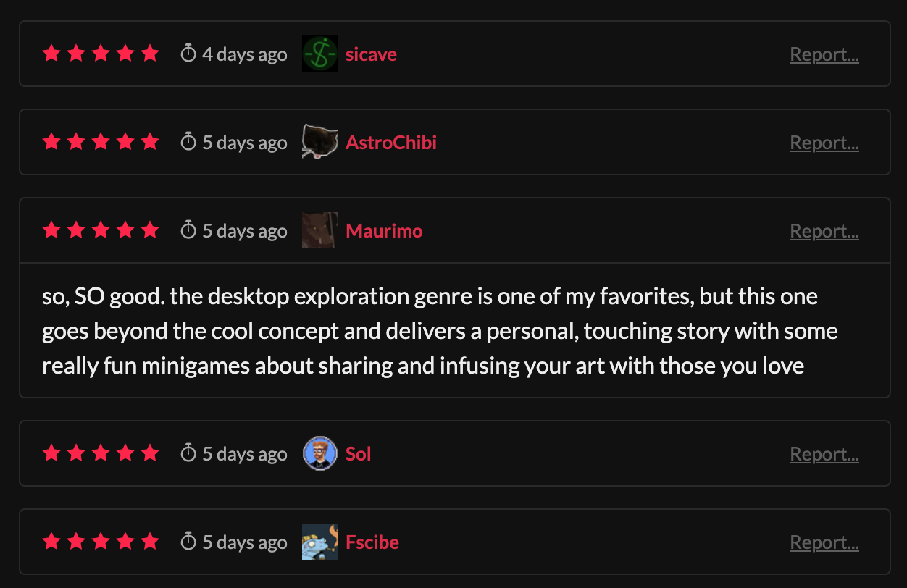
Task: Report Maurimo's review
Action: tap(824, 231)
